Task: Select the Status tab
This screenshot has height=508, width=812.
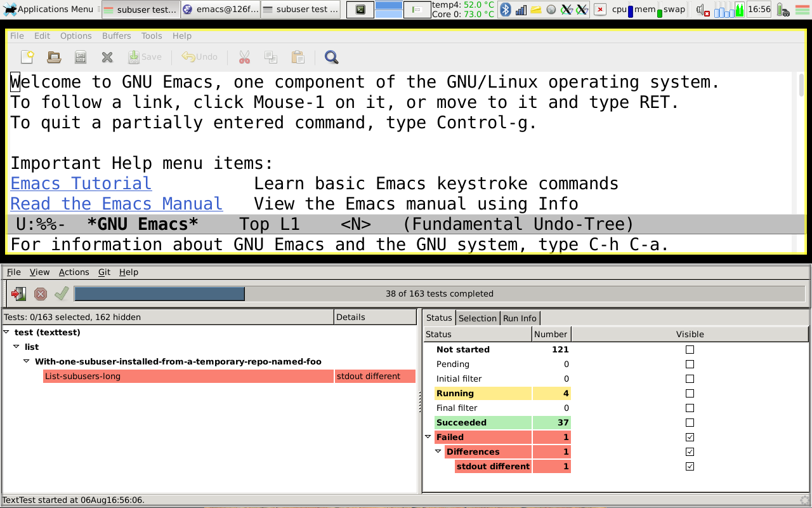Action: (x=439, y=317)
